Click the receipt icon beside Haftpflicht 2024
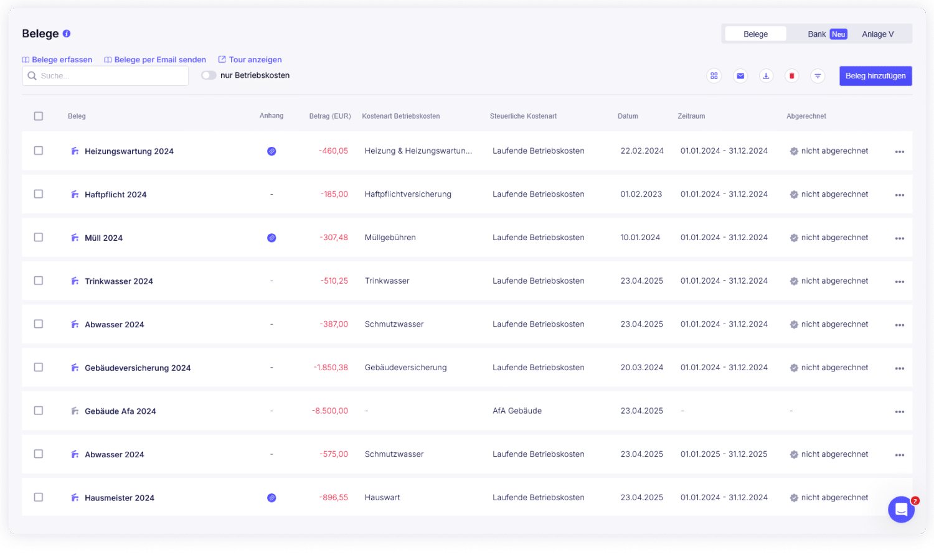 (x=75, y=194)
